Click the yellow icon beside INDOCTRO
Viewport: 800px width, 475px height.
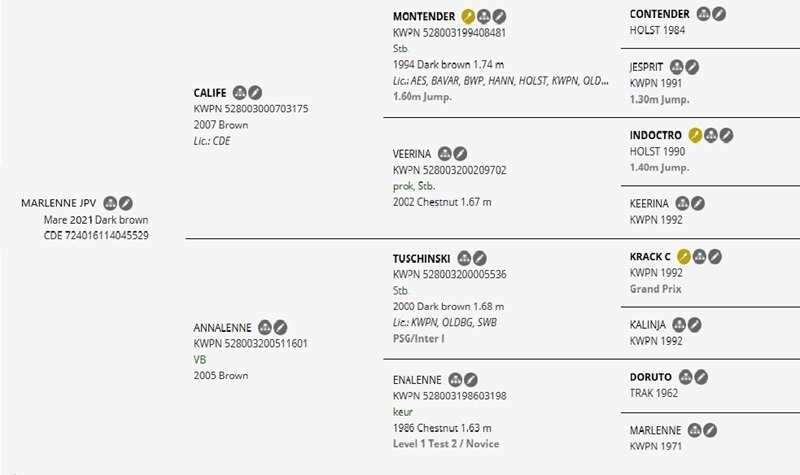[x=696, y=135]
